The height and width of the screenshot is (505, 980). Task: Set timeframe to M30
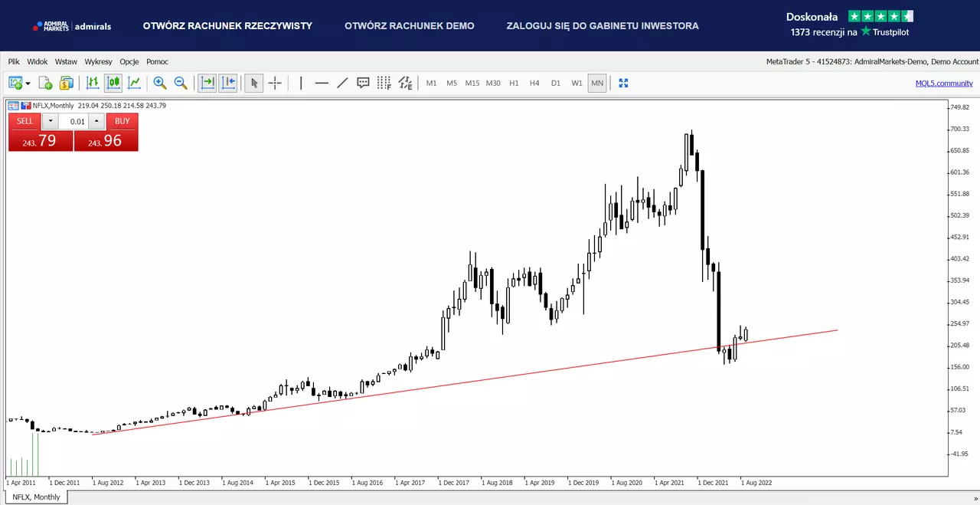pyautogui.click(x=493, y=83)
